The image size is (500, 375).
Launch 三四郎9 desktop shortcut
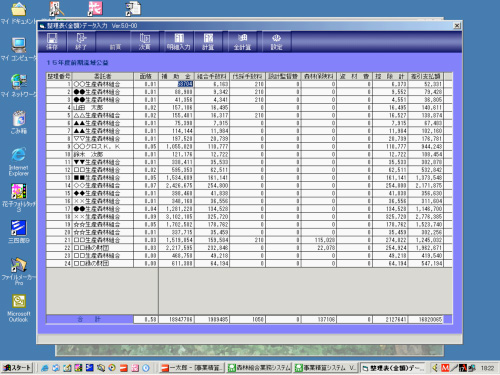tap(19, 231)
